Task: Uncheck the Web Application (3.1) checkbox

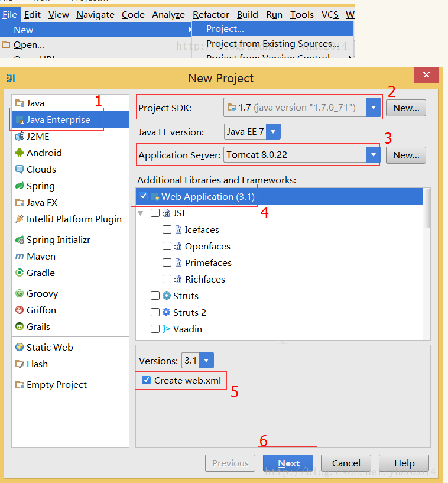Action: tap(143, 196)
